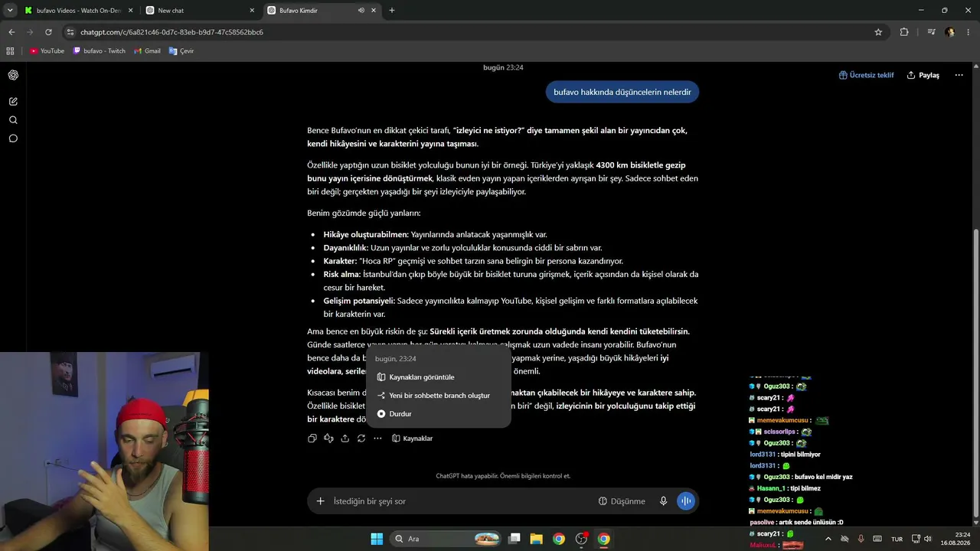Start a new chat with pencil icon
This screenshot has height=551, width=980.
(x=13, y=101)
